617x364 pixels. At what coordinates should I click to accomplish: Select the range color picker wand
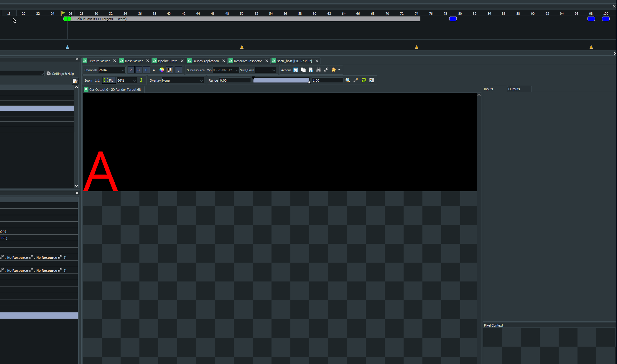pyautogui.click(x=356, y=80)
